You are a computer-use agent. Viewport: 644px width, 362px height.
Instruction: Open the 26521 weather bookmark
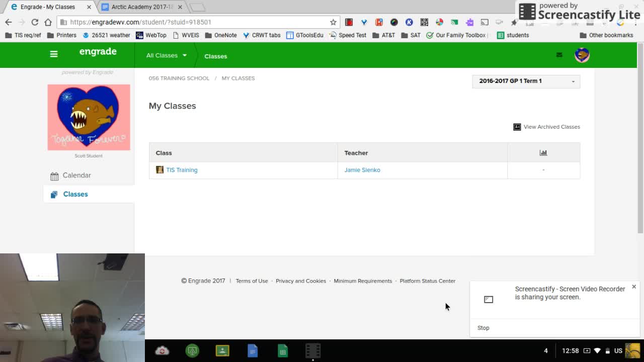107,35
